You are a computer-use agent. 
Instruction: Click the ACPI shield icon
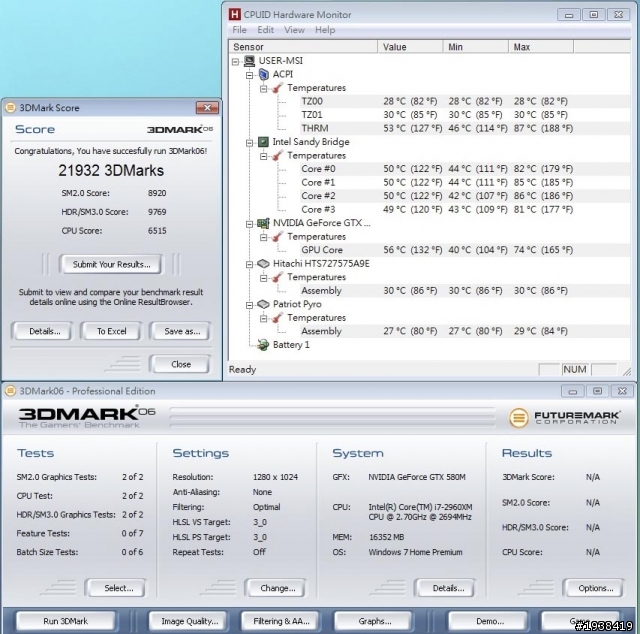pyautogui.click(x=263, y=75)
